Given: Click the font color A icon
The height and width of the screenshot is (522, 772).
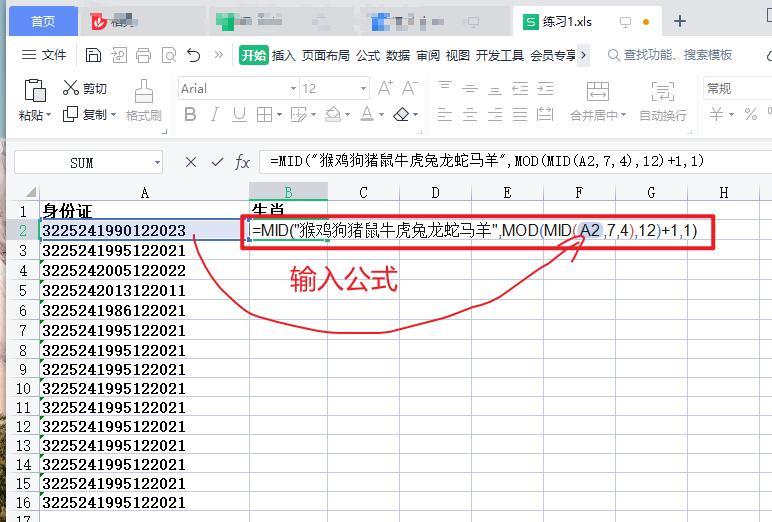Looking at the screenshot, I should (367, 114).
